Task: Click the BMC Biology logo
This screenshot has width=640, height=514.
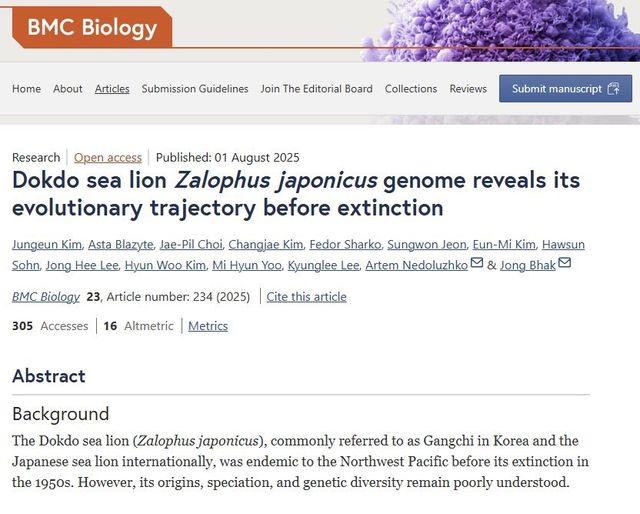Action: 92,27
